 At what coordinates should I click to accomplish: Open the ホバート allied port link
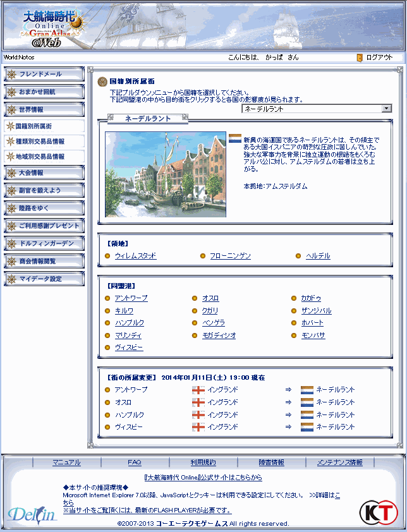point(312,323)
